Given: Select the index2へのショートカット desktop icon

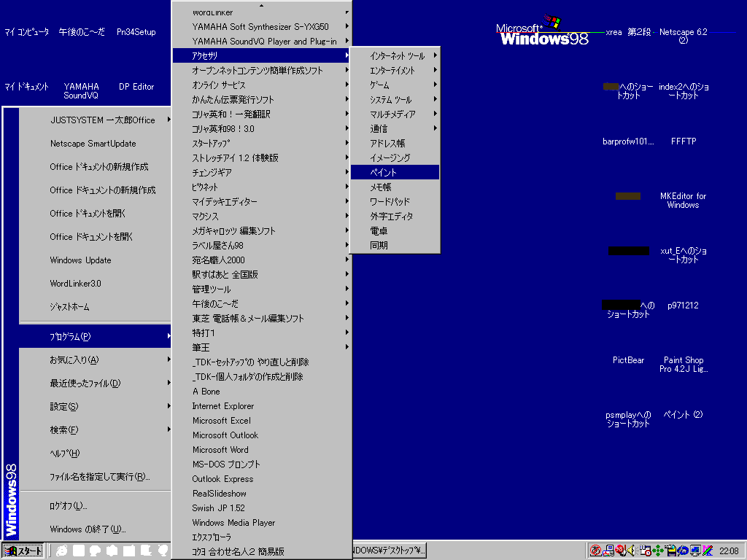Looking at the screenshot, I should point(683,90).
